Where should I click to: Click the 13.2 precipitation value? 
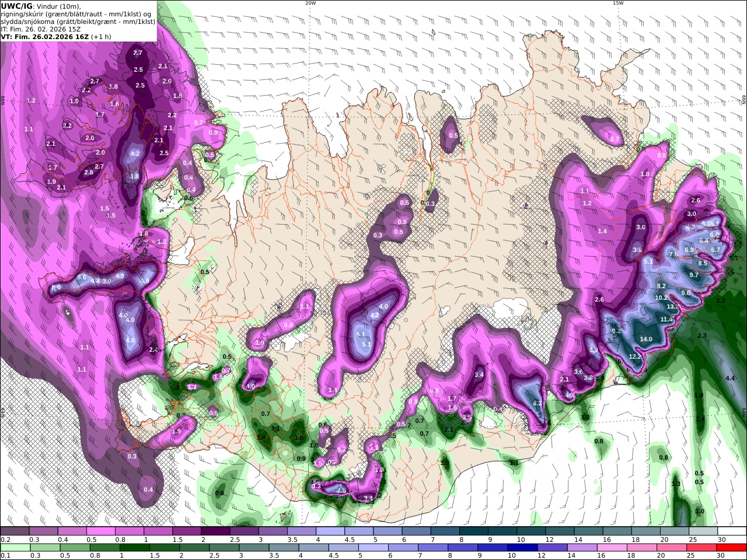672,306
